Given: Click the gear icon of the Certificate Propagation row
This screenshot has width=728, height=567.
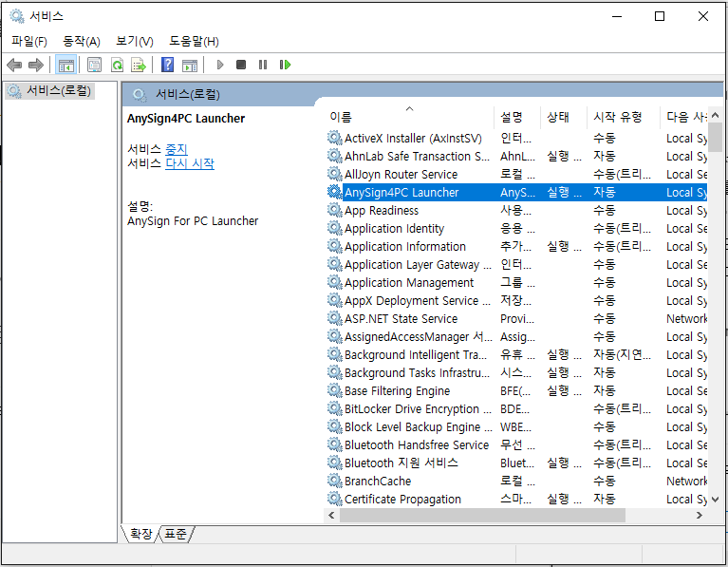Looking at the screenshot, I should click(x=334, y=499).
